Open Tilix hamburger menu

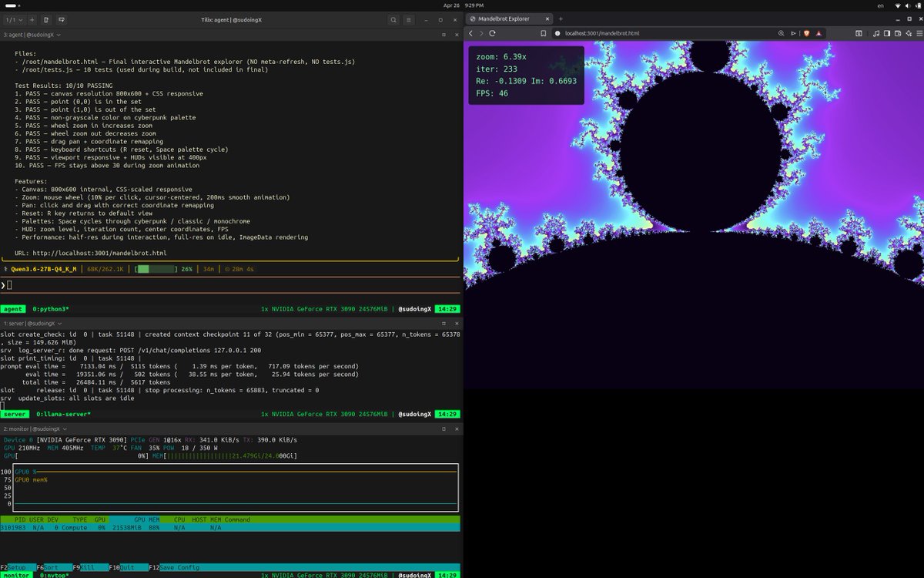(408, 19)
